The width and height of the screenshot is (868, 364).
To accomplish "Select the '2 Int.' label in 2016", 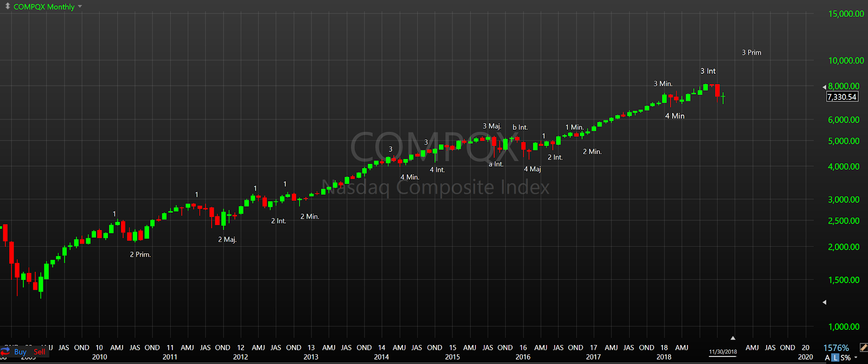I will point(555,157).
